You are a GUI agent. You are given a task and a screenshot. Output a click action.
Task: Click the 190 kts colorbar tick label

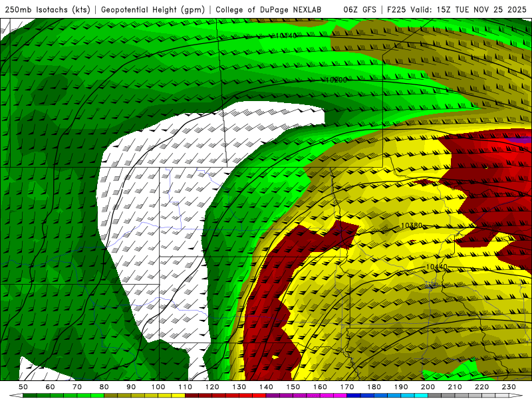(x=401, y=387)
